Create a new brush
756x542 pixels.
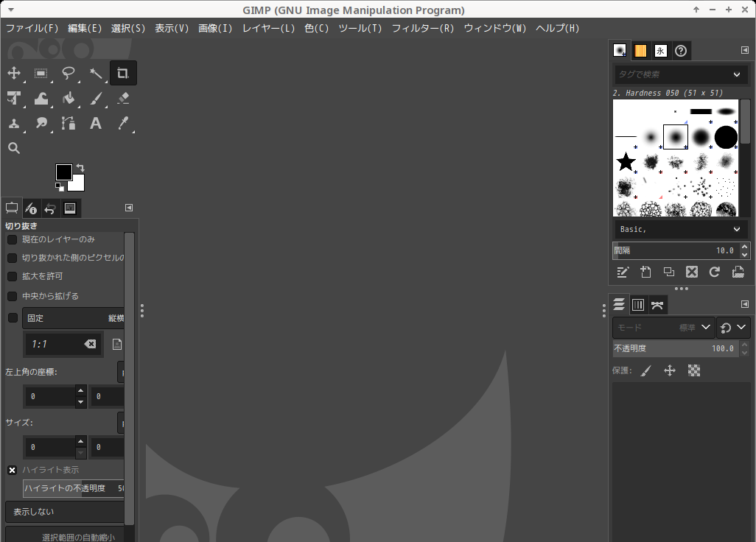[x=645, y=272]
